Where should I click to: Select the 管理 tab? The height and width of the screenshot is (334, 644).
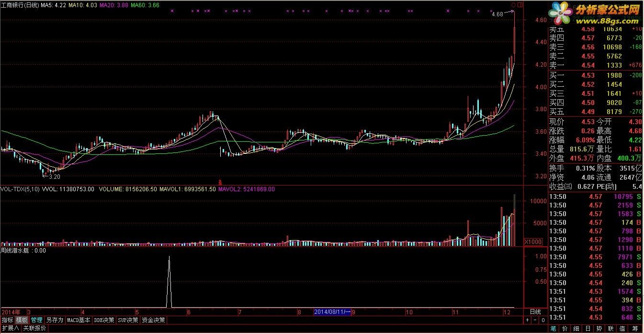pos(37,320)
